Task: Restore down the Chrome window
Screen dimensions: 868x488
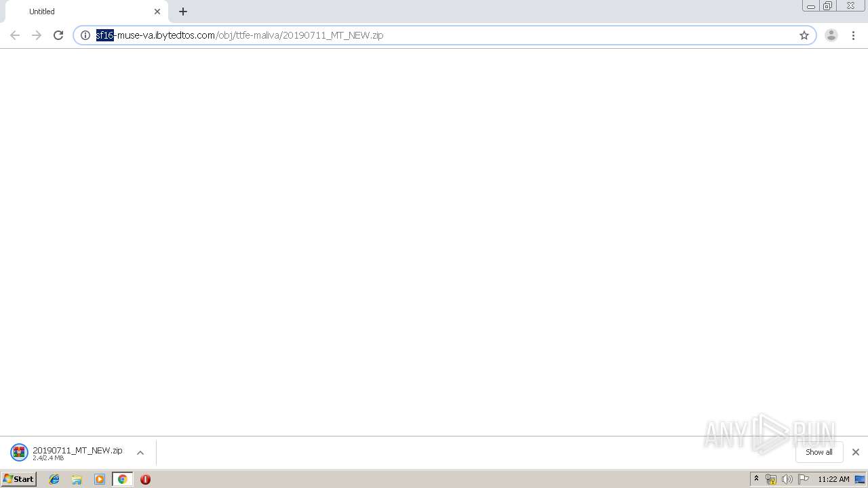Action: [828, 6]
